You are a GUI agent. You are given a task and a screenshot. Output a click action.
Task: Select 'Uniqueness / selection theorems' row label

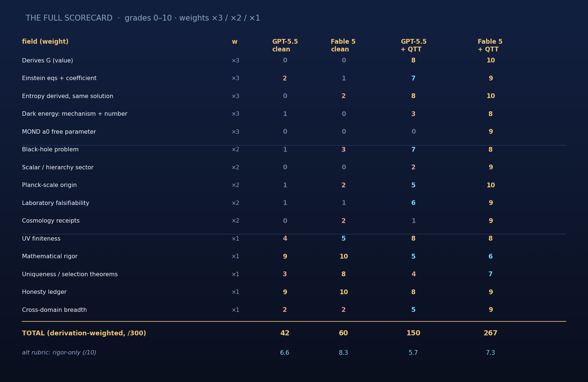70,274
